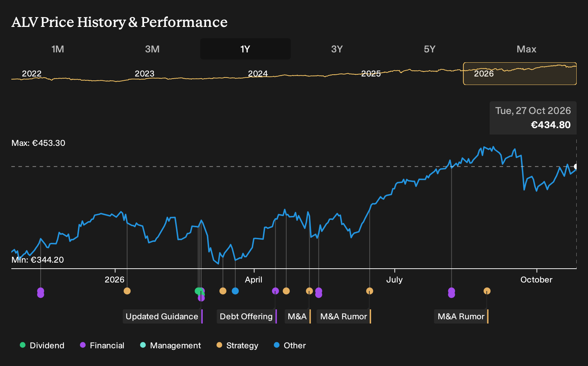Toggle Strategy events in legend
The image size is (588, 366).
tap(237, 345)
